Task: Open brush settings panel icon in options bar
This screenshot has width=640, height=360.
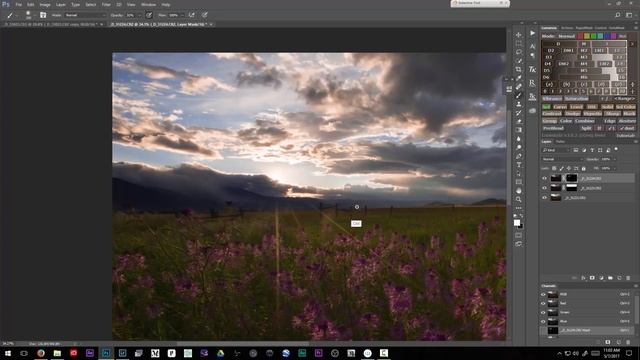Action: click(43, 15)
